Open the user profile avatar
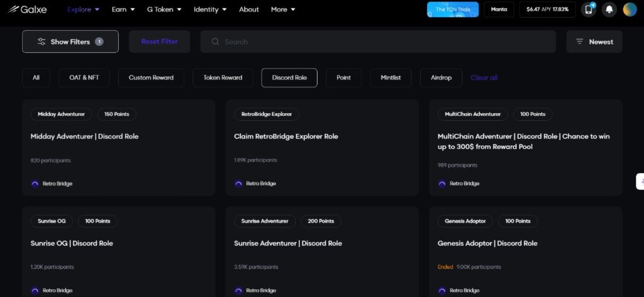 tap(630, 9)
